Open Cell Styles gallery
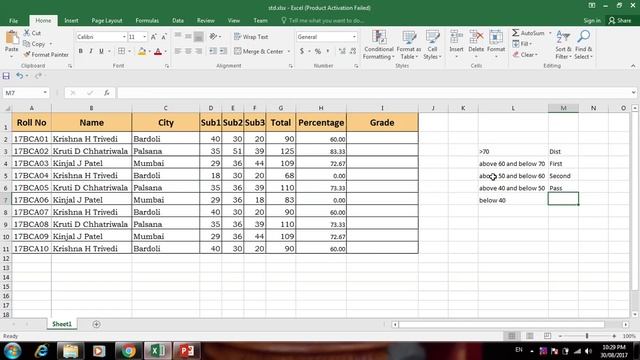 (x=432, y=44)
